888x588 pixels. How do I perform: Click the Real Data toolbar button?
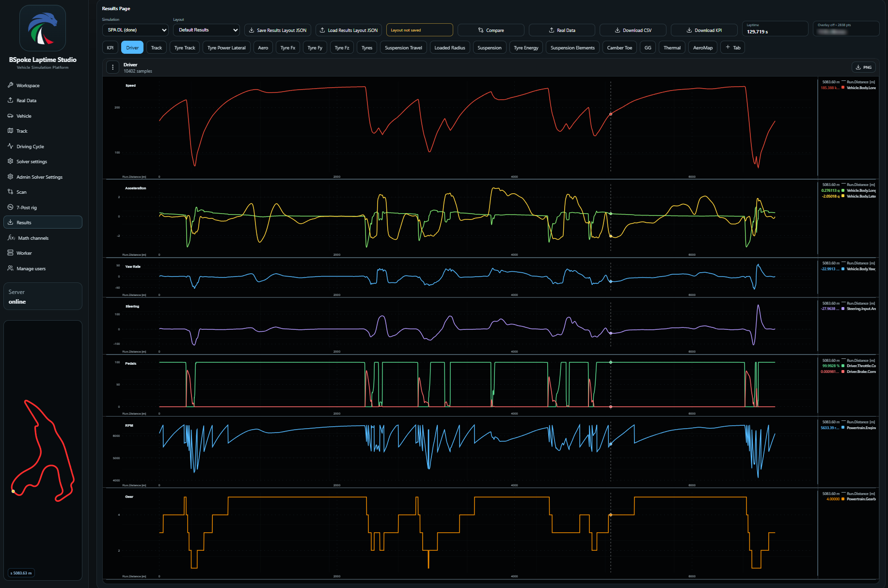point(562,30)
